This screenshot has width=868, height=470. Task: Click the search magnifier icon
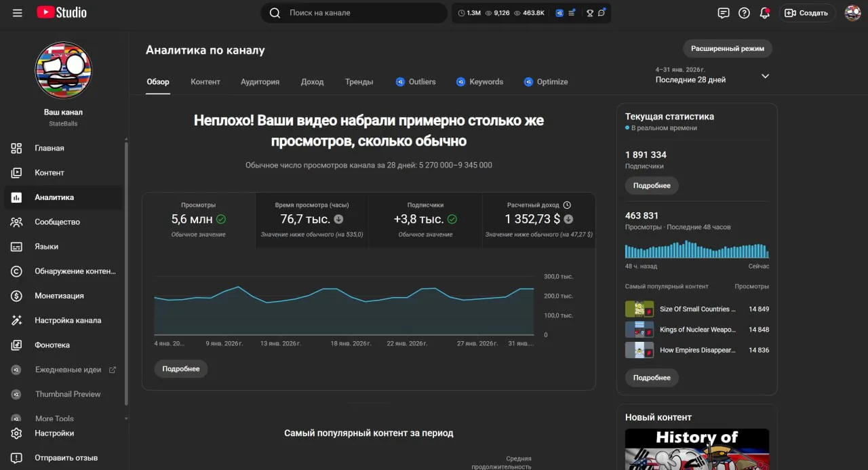click(x=275, y=13)
